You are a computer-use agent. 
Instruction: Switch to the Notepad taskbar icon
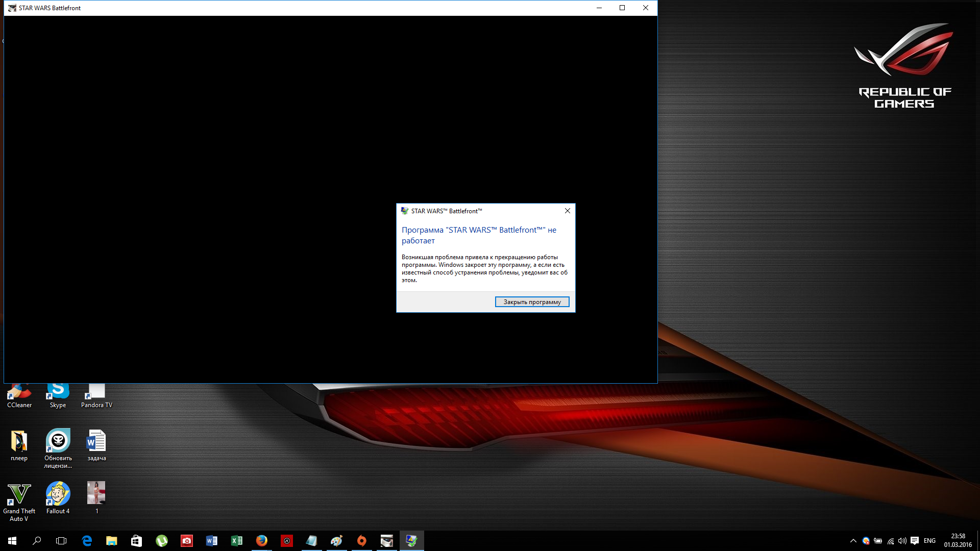point(311,541)
